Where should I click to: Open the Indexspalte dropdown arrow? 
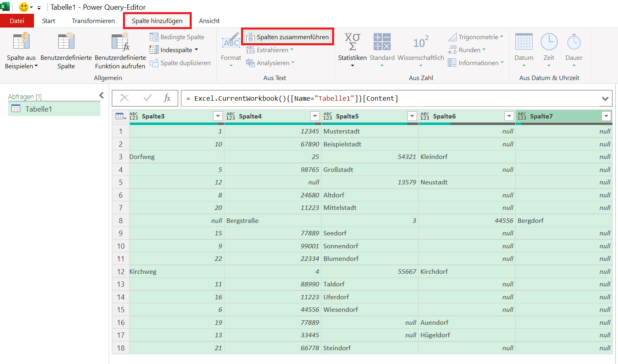click(197, 50)
